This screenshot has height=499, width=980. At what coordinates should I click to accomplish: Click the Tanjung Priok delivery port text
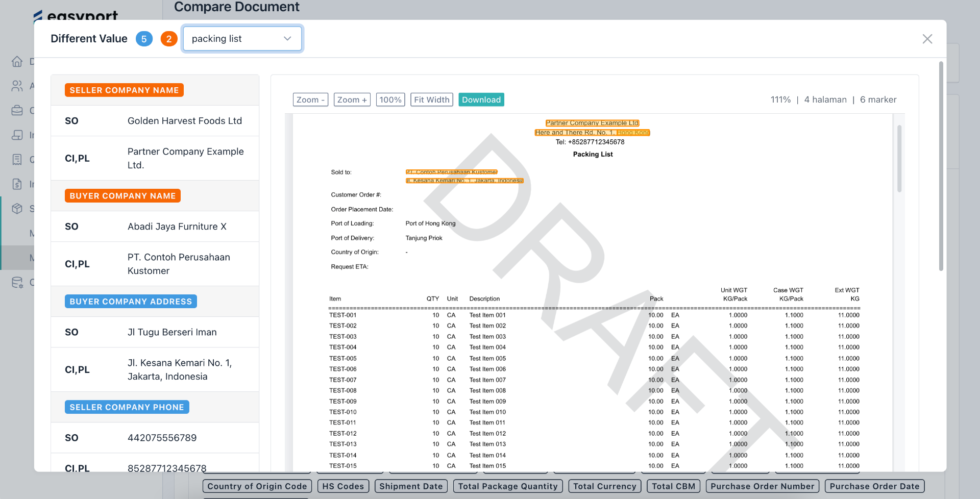[x=424, y=238]
